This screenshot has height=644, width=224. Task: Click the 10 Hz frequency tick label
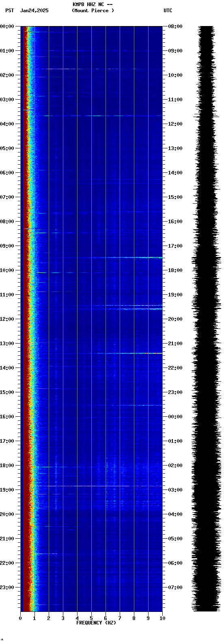point(162,618)
